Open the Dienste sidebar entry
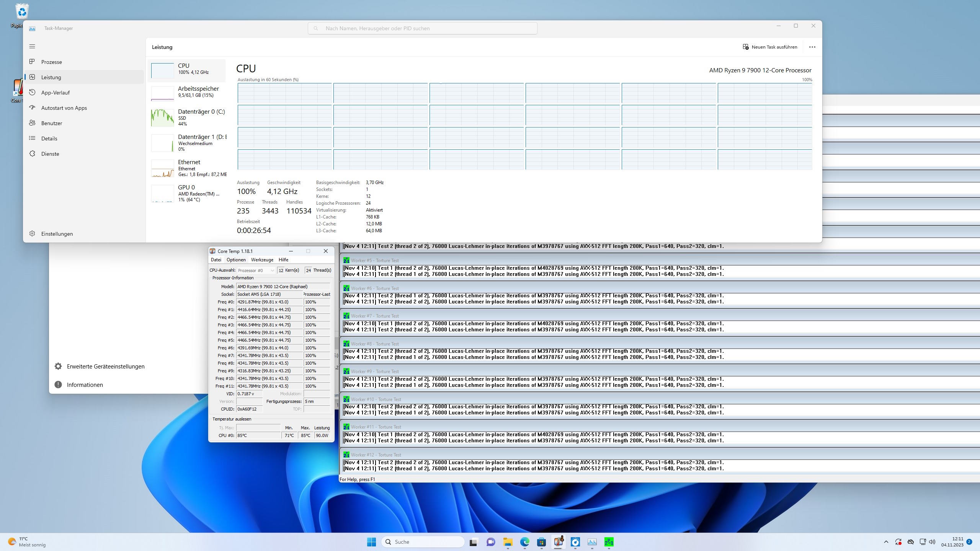980x551 pixels. 50,154
